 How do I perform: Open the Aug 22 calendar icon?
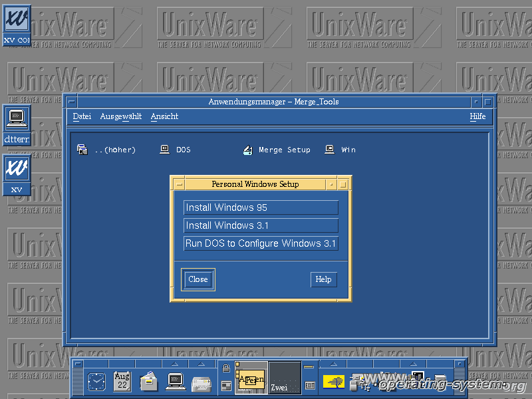tap(122, 381)
